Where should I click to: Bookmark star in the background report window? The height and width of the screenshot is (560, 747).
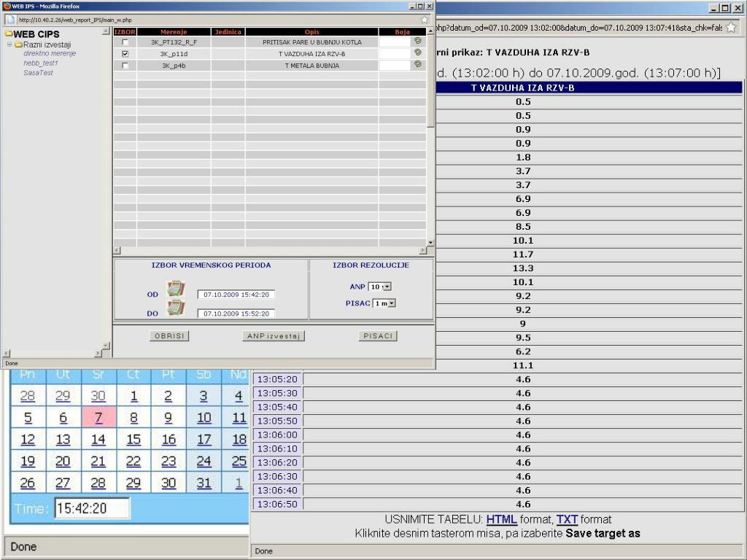[730, 28]
